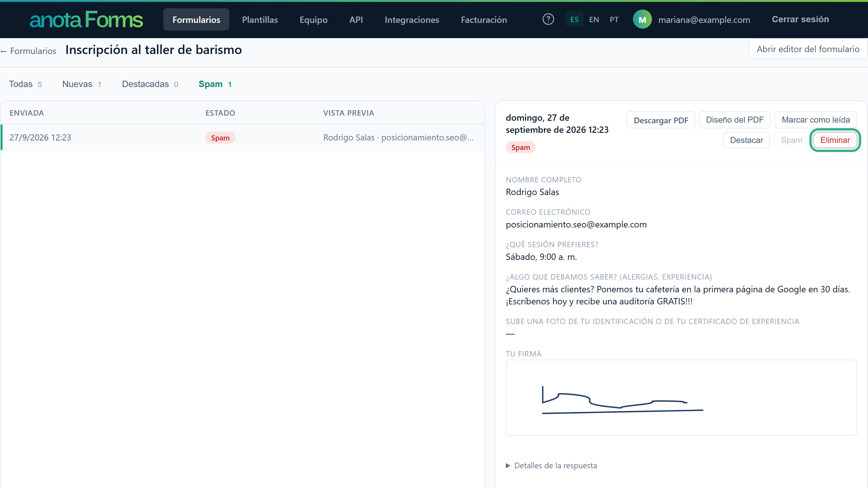Open the help question-mark icon

(x=548, y=19)
